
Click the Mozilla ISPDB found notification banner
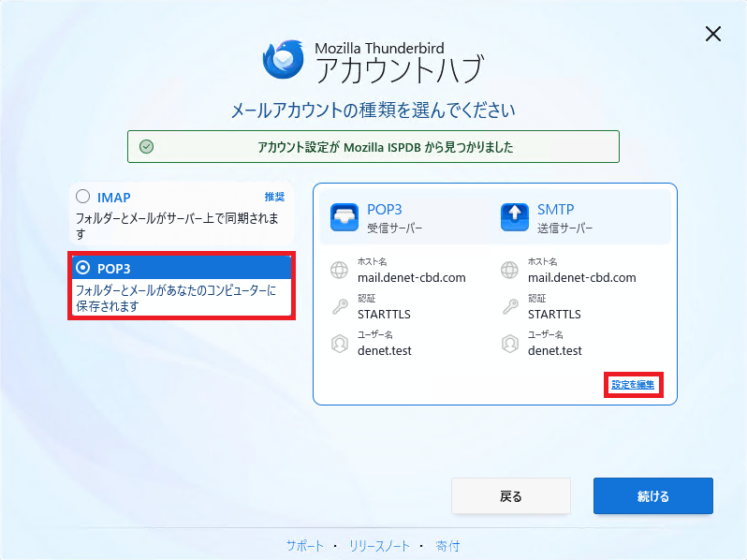[373, 147]
